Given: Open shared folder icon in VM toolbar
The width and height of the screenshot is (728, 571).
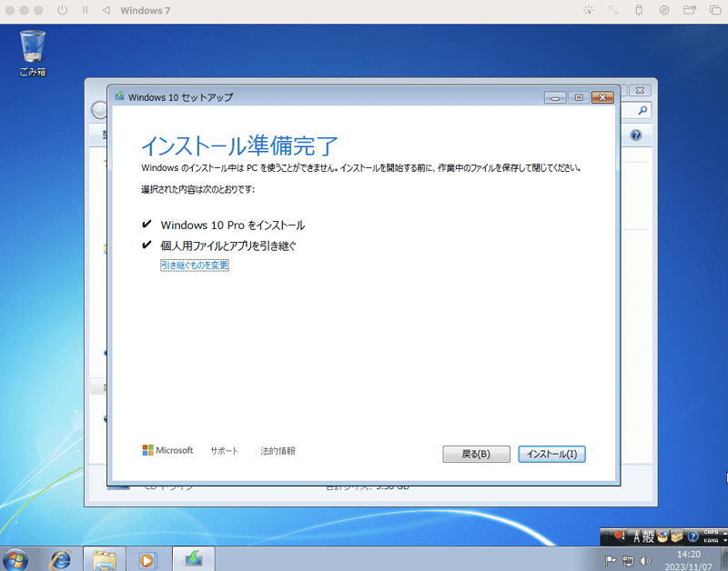Looking at the screenshot, I should point(690,10).
